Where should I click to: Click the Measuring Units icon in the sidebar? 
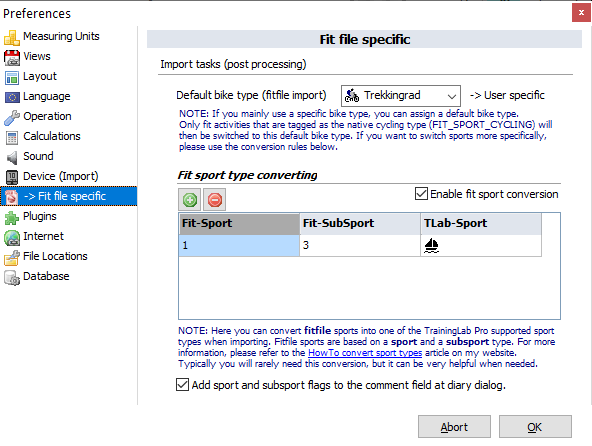tap(12, 37)
